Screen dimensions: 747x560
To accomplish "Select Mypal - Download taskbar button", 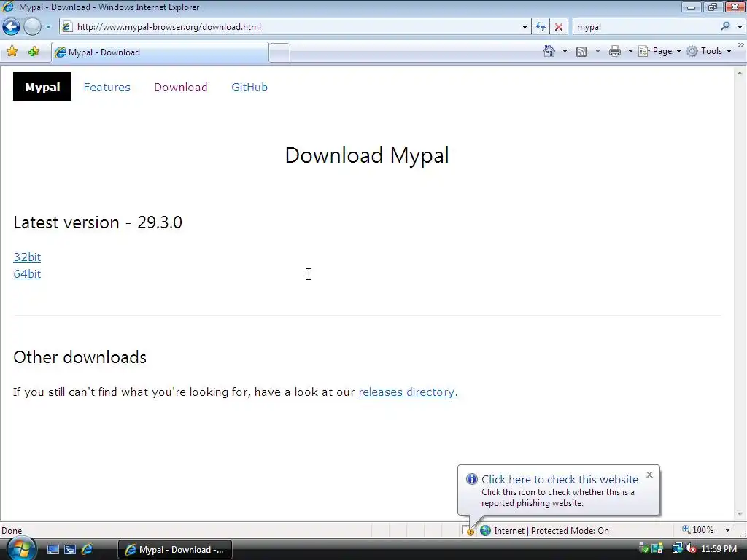I will (175, 550).
